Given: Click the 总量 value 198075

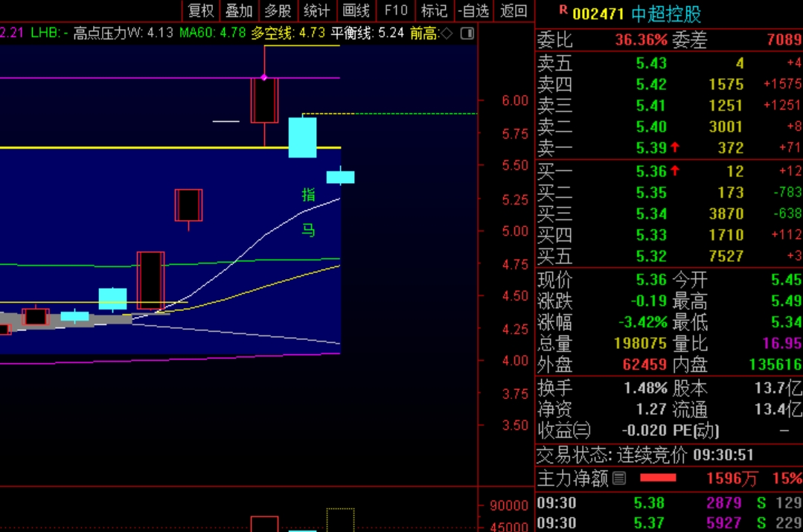Looking at the screenshot, I should (640, 343).
